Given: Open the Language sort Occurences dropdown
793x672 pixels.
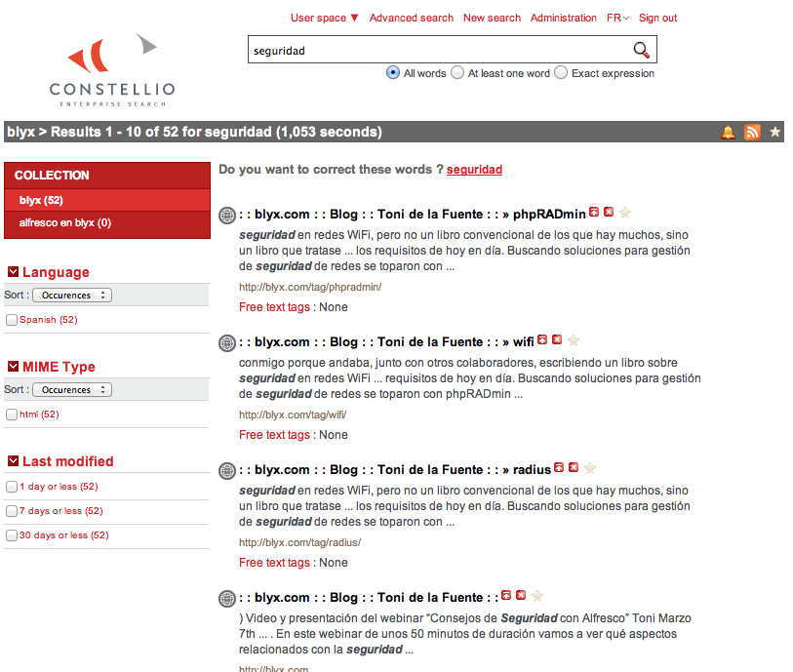Looking at the screenshot, I should (72, 296).
